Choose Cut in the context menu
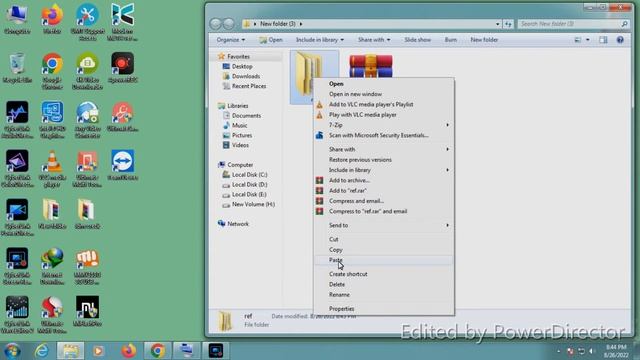The width and height of the screenshot is (640, 360). (x=384, y=239)
